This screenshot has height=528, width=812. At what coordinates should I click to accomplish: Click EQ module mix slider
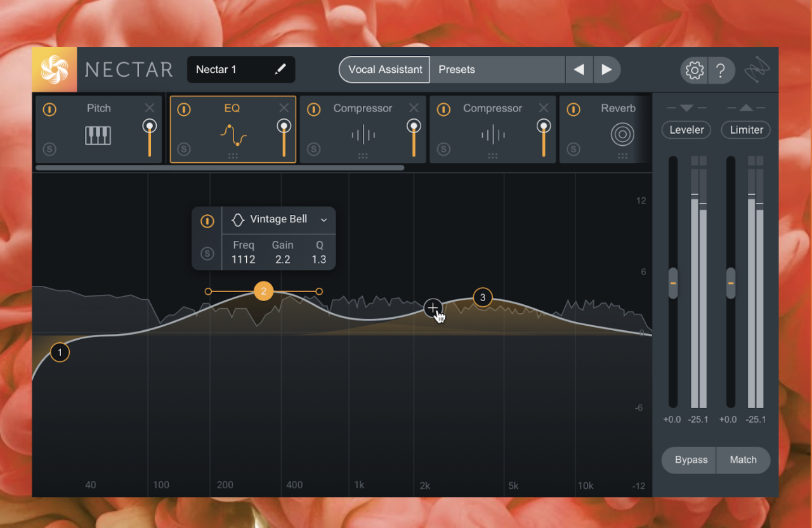(x=284, y=138)
